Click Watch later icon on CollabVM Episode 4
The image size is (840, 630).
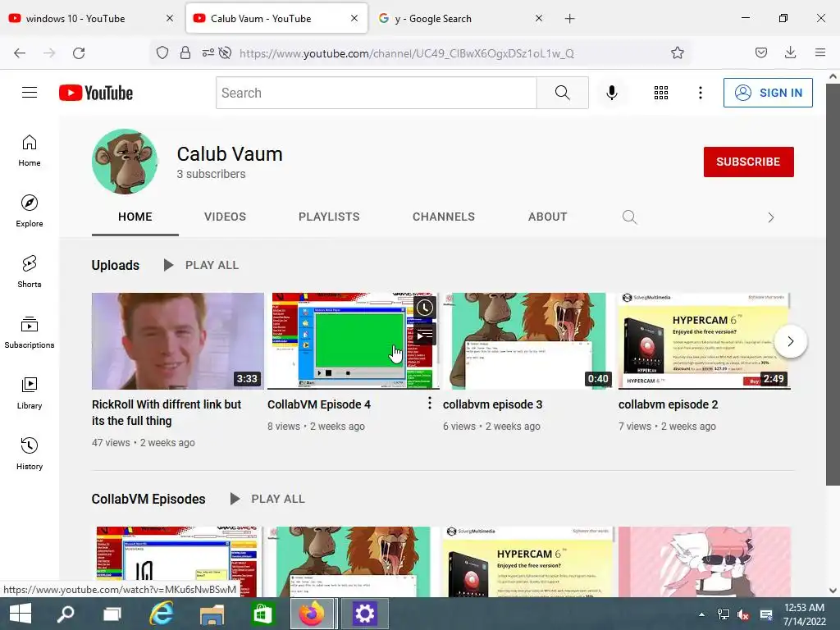click(x=425, y=308)
